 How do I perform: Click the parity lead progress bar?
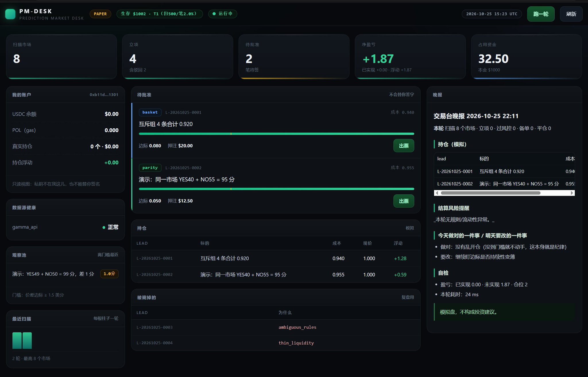pos(276,189)
